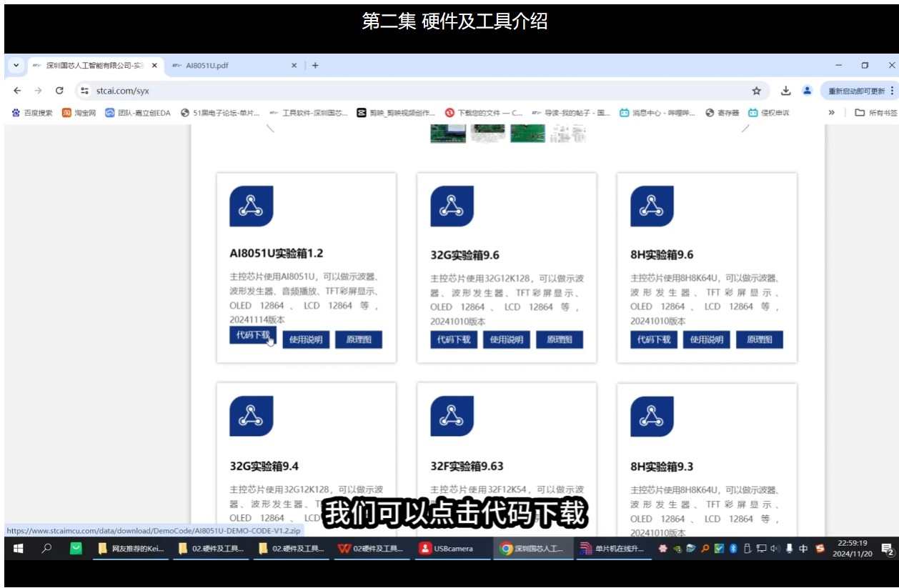Click the browser profile avatar icon
The image size is (899, 588).
[x=807, y=91]
